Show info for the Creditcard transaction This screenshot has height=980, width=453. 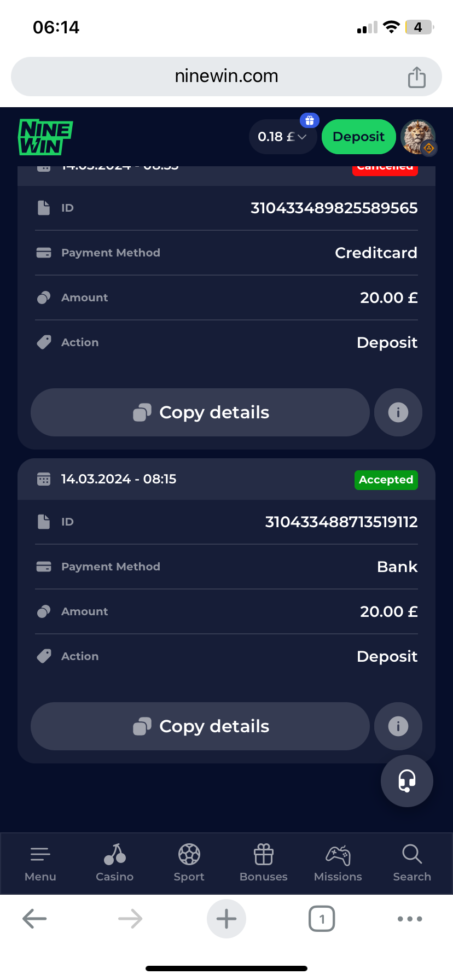[x=398, y=412]
